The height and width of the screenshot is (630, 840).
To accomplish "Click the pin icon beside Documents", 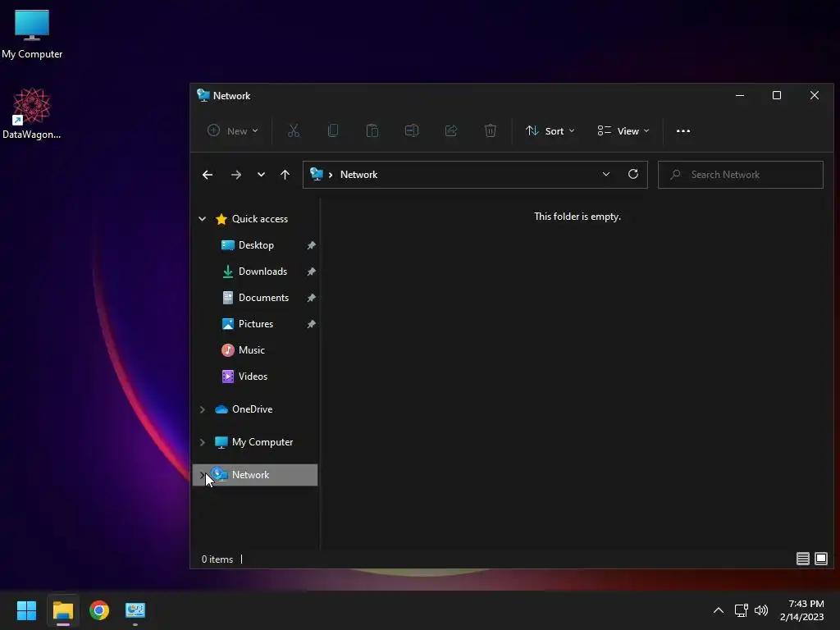I will 311,298.
